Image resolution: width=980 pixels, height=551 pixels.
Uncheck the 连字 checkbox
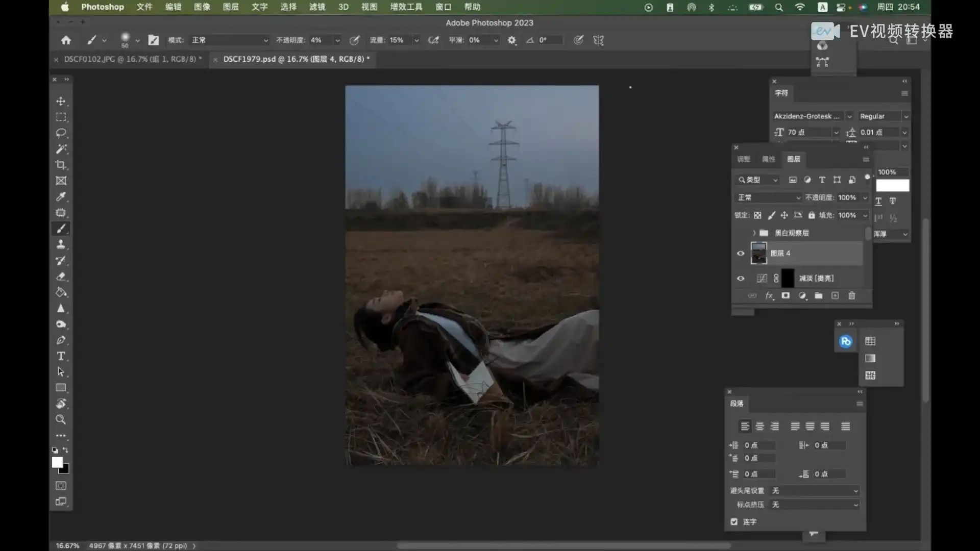(x=734, y=521)
